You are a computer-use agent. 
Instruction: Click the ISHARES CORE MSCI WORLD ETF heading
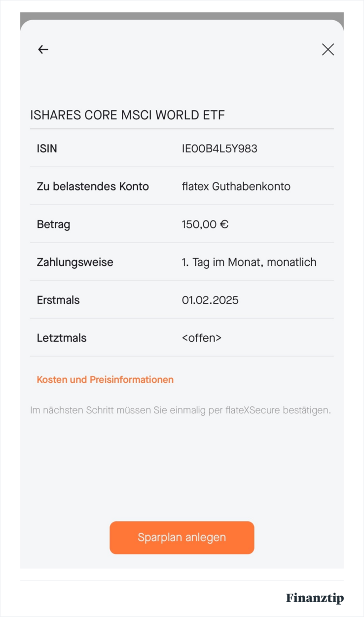[x=127, y=115]
